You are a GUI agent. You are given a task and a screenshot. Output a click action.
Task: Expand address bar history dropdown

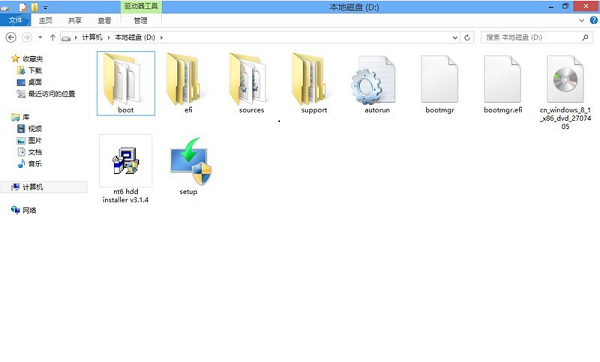point(455,38)
